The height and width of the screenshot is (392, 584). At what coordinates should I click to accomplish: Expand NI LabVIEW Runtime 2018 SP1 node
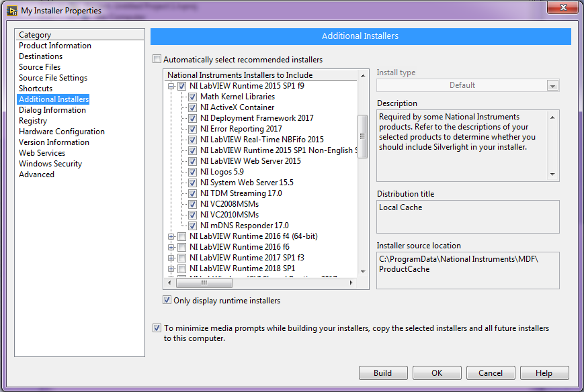tap(171, 269)
